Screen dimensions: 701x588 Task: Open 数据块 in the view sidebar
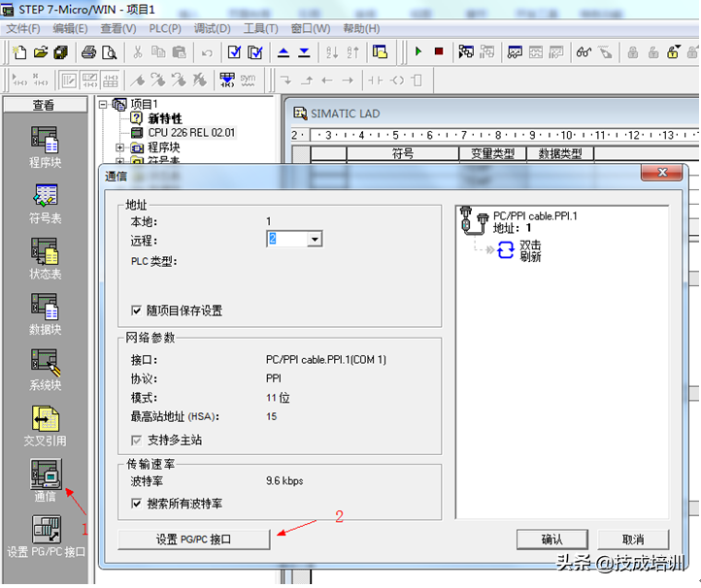[45, 314]
